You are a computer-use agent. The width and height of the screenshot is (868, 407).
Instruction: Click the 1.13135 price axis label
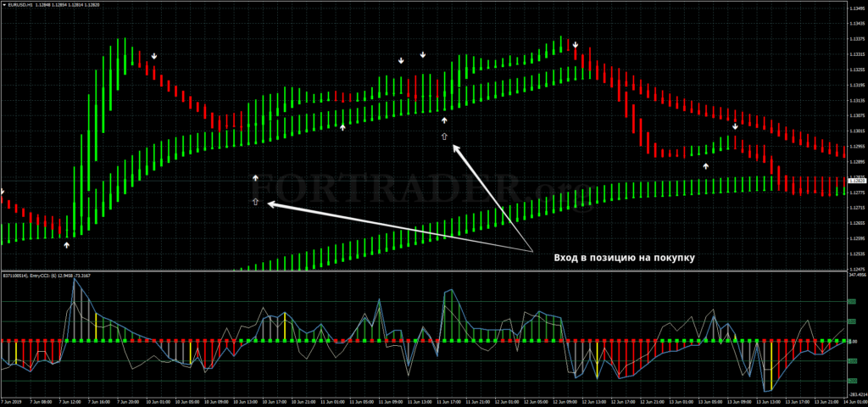(857, 101)
